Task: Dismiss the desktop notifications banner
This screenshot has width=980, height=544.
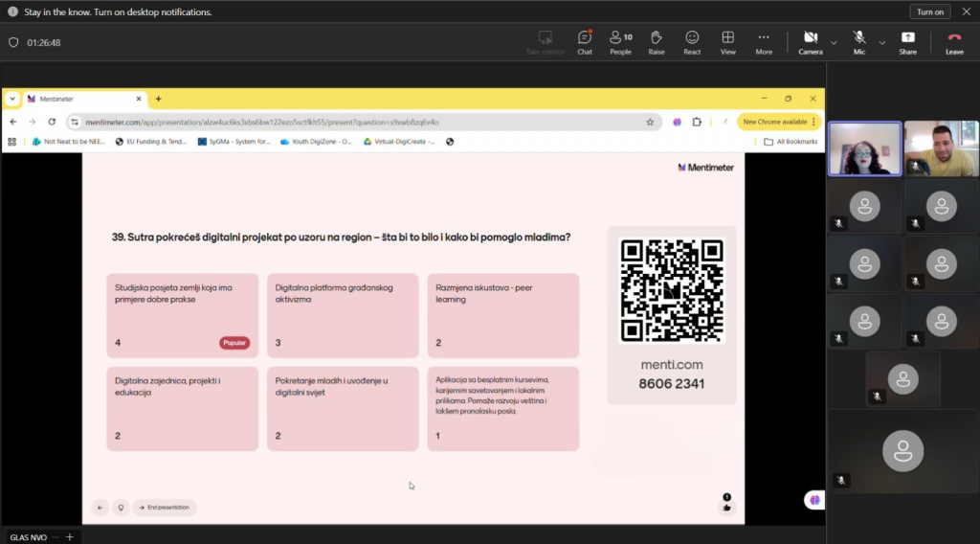Action: [966, 11]
